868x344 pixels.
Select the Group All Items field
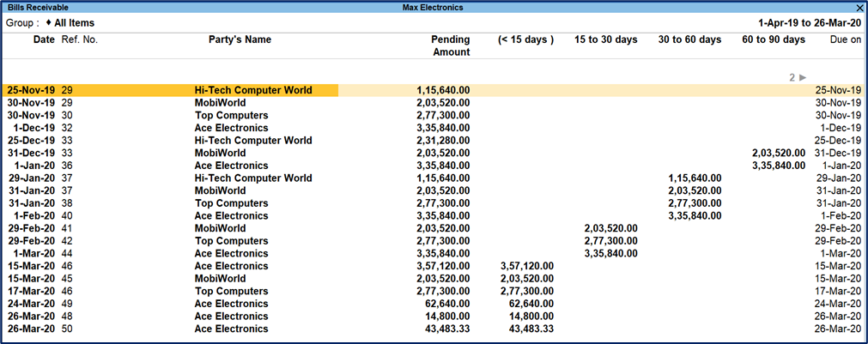[x=74, y=23]
